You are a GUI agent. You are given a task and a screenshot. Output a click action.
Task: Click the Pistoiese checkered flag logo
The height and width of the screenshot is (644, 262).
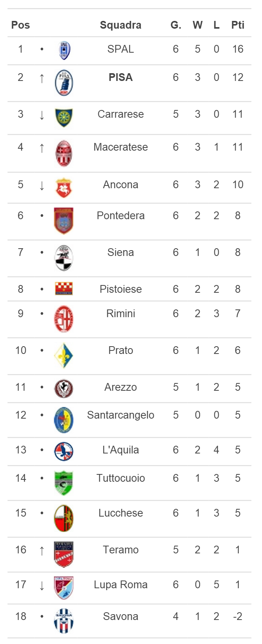coord(64,289)
